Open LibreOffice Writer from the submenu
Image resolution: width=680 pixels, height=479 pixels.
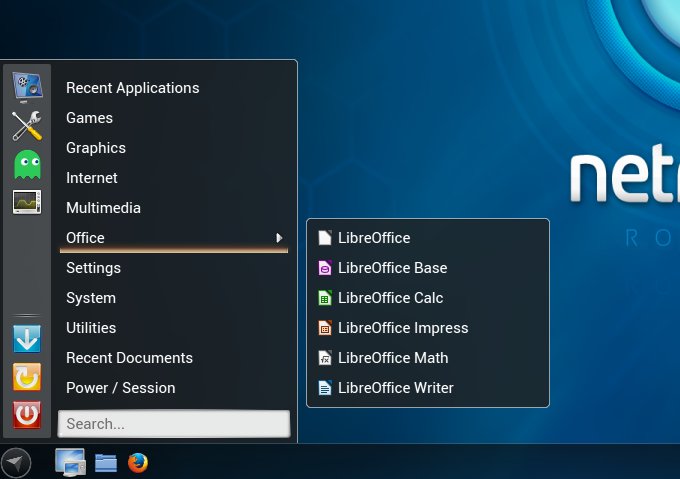pyautogui.click(x=395, y=388)
